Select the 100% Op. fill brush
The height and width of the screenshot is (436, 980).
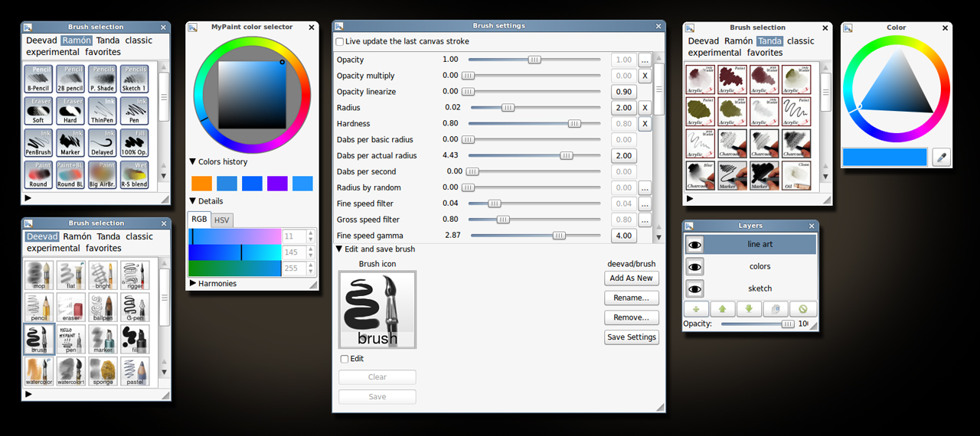(x=134, y=143)
